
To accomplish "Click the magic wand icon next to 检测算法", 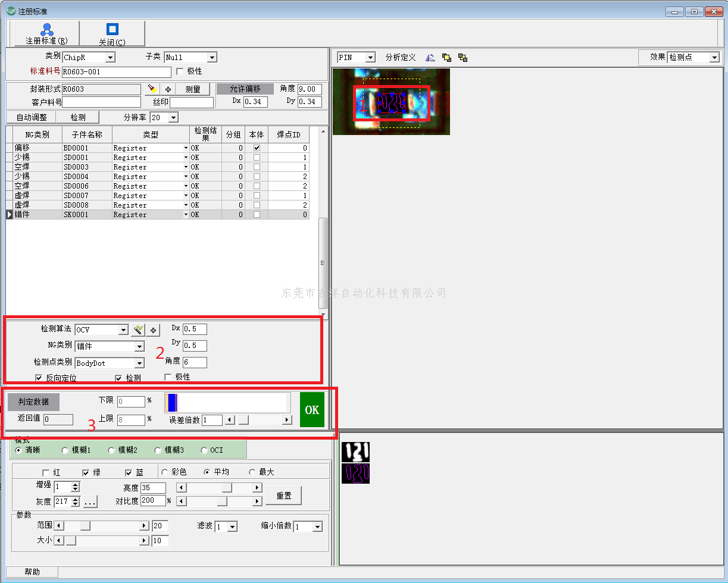I will [x=138, y=330].
